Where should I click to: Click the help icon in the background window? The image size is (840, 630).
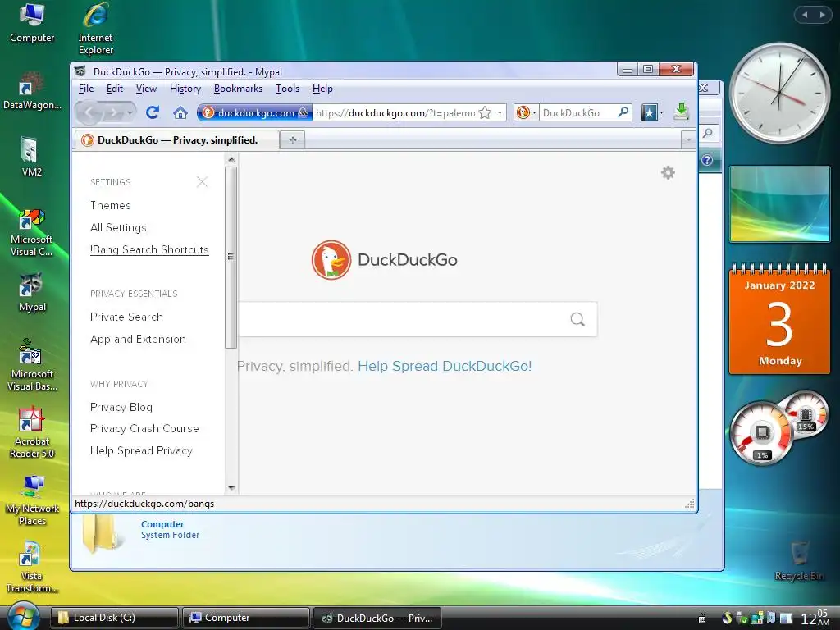(x=707, y=160)
